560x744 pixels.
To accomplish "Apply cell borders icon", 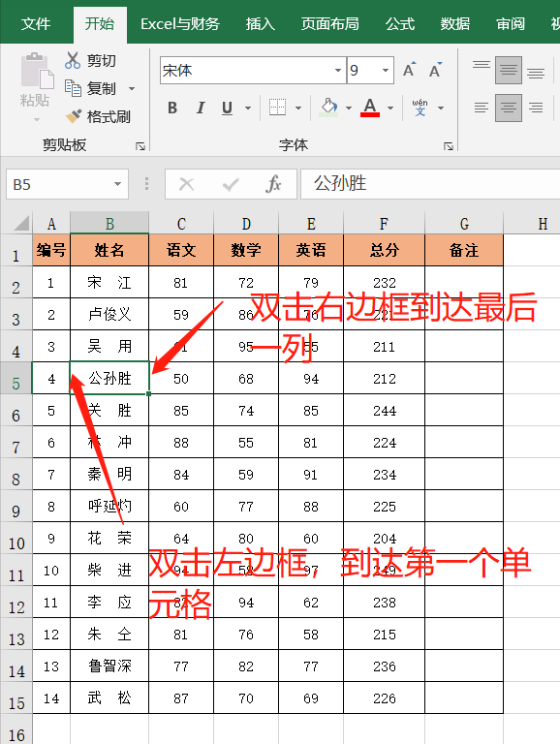I will click(278, 108).
